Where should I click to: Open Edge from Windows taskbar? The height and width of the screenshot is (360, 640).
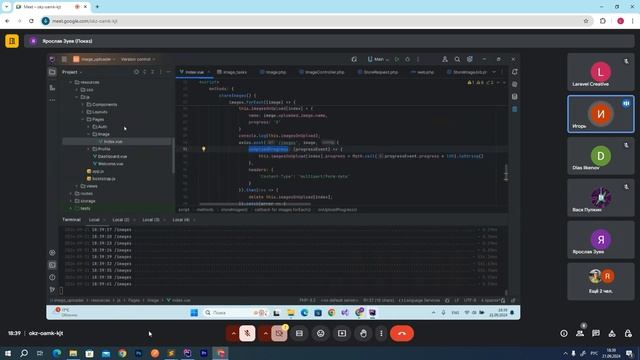57,353
